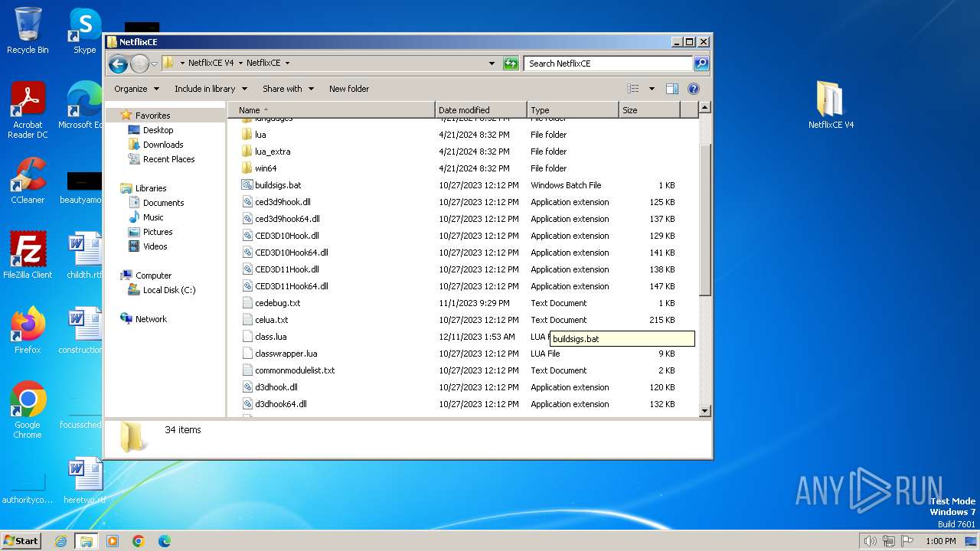
Task: Select Videos library in navigation pane
Action: 155,246
